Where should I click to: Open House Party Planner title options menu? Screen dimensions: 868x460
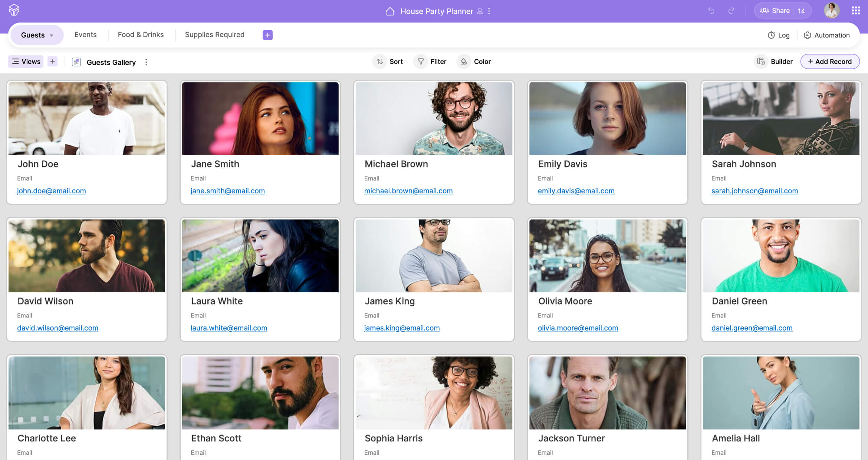(489, 11)
